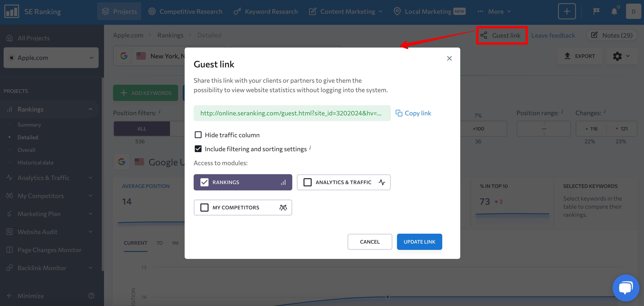
Task: Select the ALL position filter
Action: pyautogui.click(x=142, y=129)
